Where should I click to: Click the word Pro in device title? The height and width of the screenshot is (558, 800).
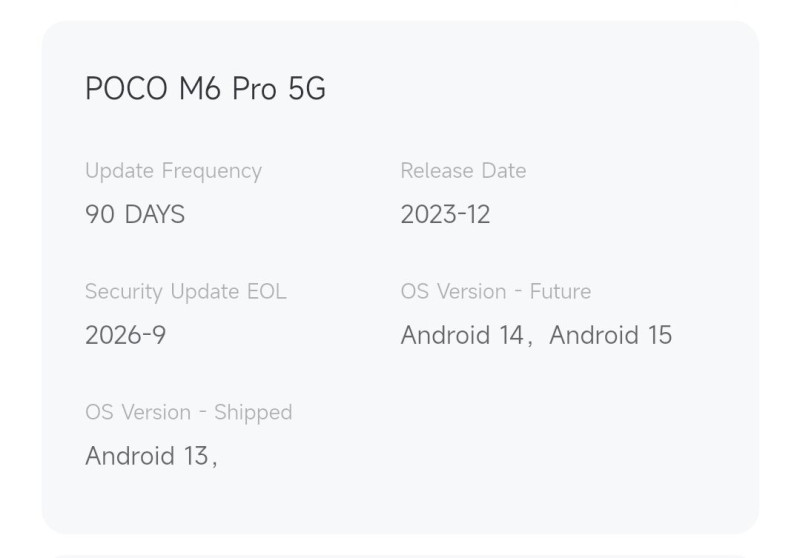coord(254,88)
